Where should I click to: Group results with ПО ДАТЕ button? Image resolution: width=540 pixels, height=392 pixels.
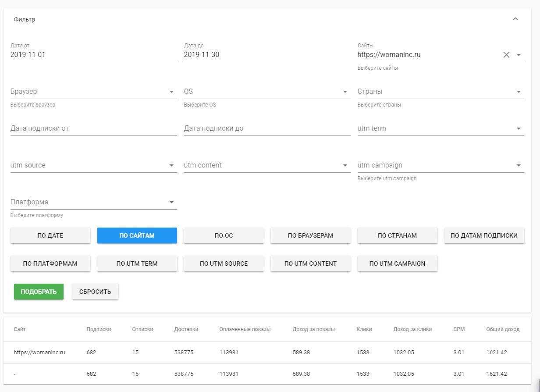tap(50, 235)
